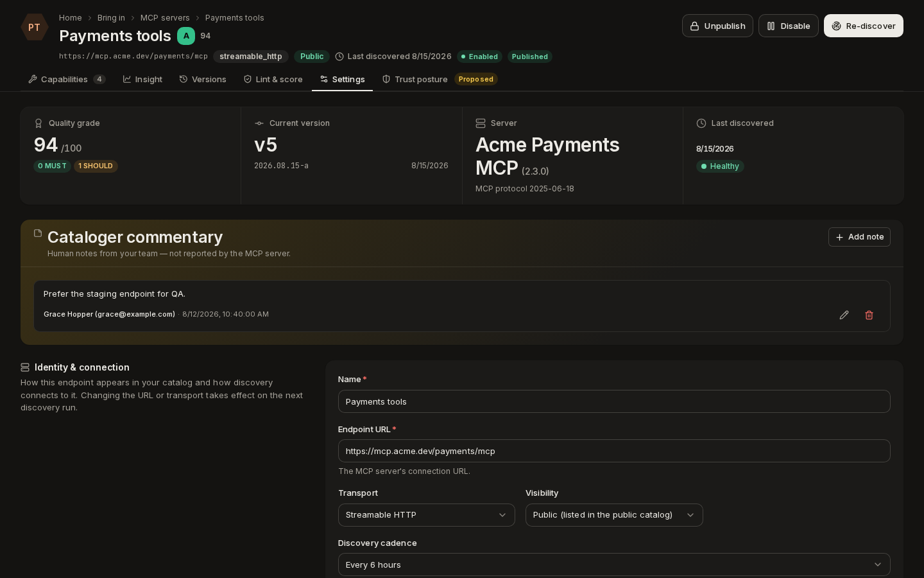The height and width of the screenshot is (578, 924).
Task: Go to Home in the breadcrumb
Action: coord(71,18)
